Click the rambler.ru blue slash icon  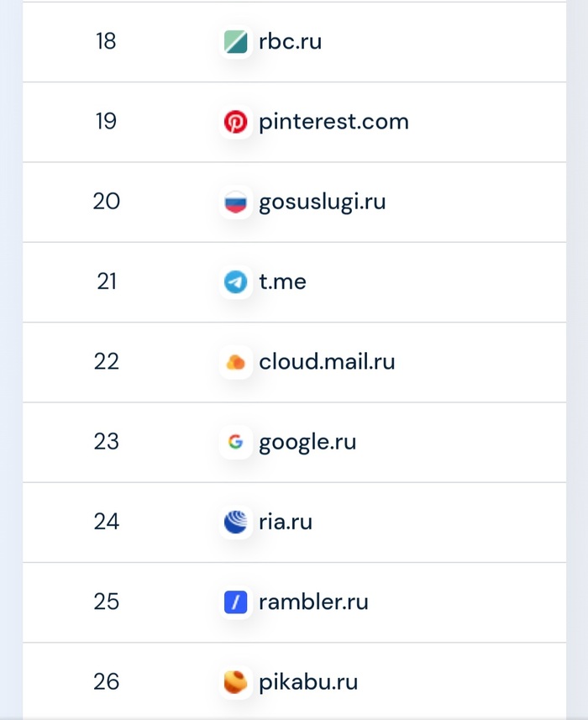(235, 602)
